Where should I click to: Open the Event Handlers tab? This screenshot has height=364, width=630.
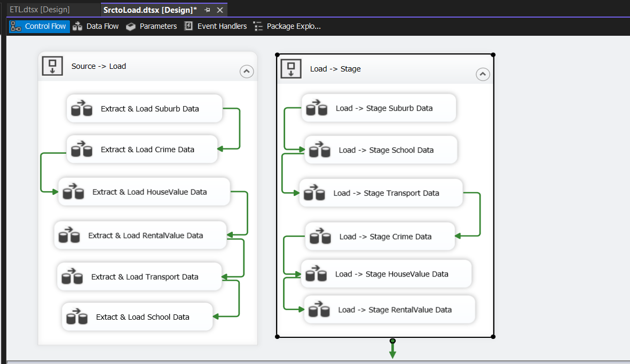click(216, 26)
